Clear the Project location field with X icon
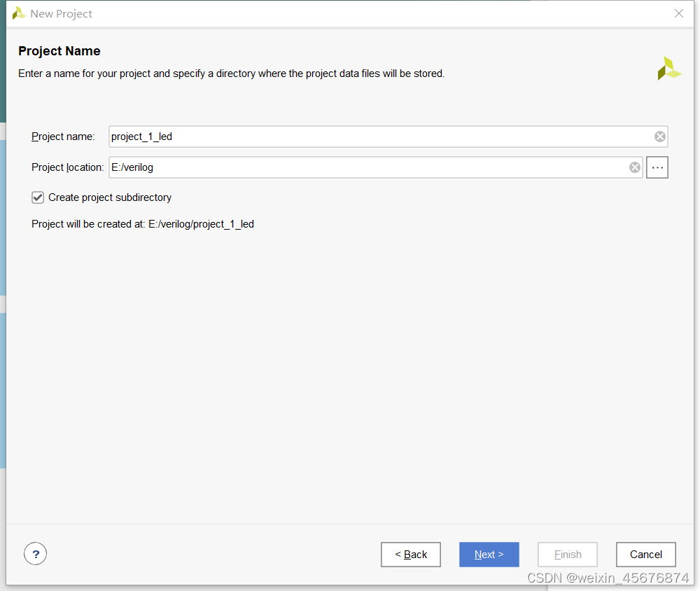The height and width of the screenshot is (591, 700). [634, 167]
